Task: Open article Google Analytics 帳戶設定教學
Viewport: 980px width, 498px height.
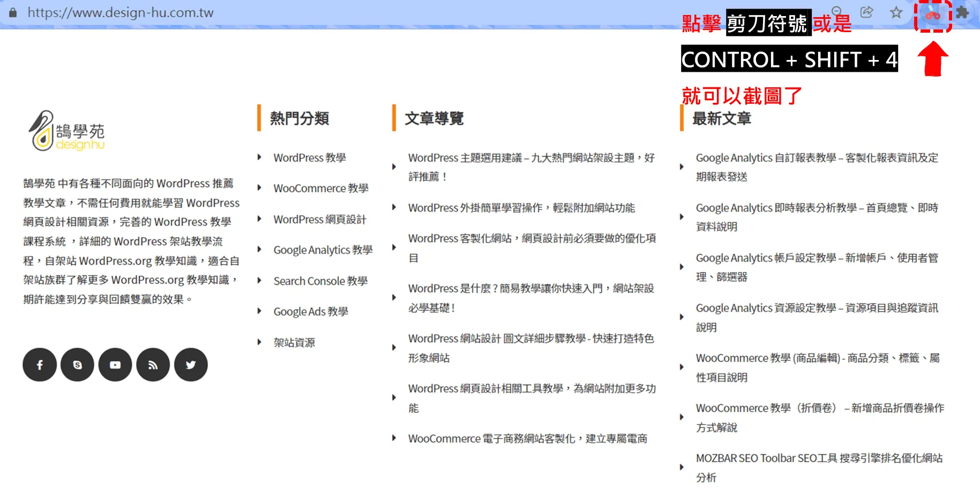Action: (817, 267)
